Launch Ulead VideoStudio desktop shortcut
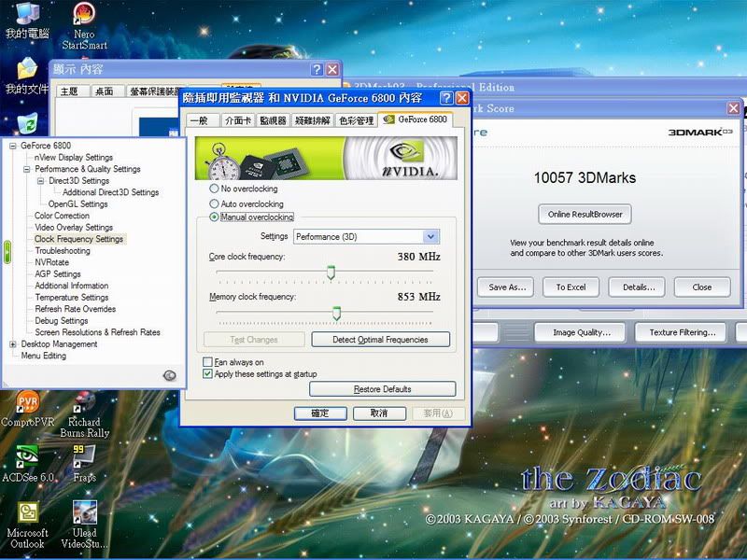This screenshot has height=560, width=747. pos(84,525)
